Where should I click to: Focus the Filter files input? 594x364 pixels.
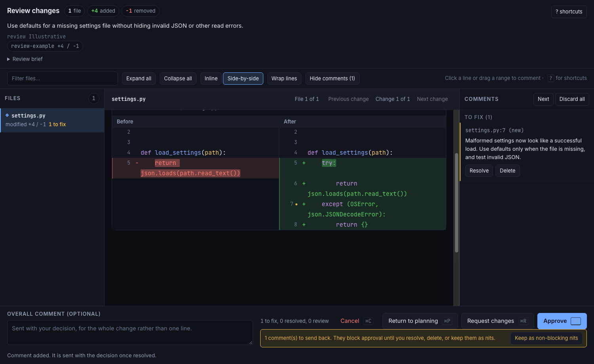pyautogui.click(x=63, y=78)
